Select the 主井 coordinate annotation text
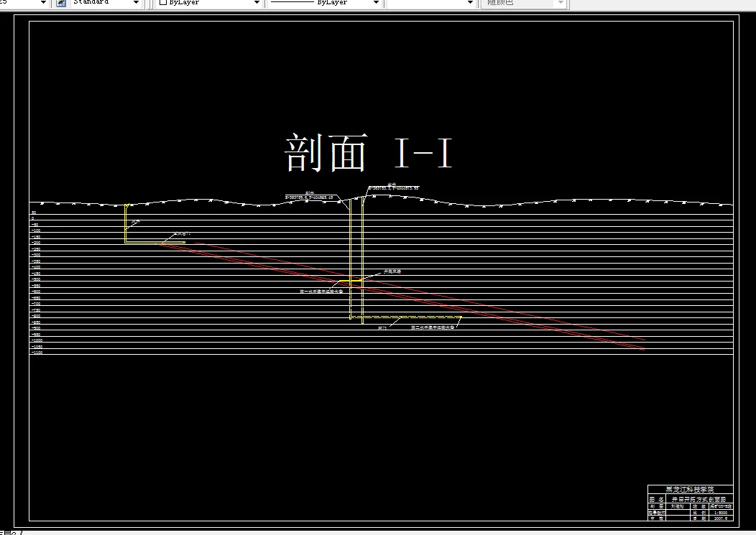Image resolution: width=756 pixels, height=535 pixels. [x=393, y=187]
